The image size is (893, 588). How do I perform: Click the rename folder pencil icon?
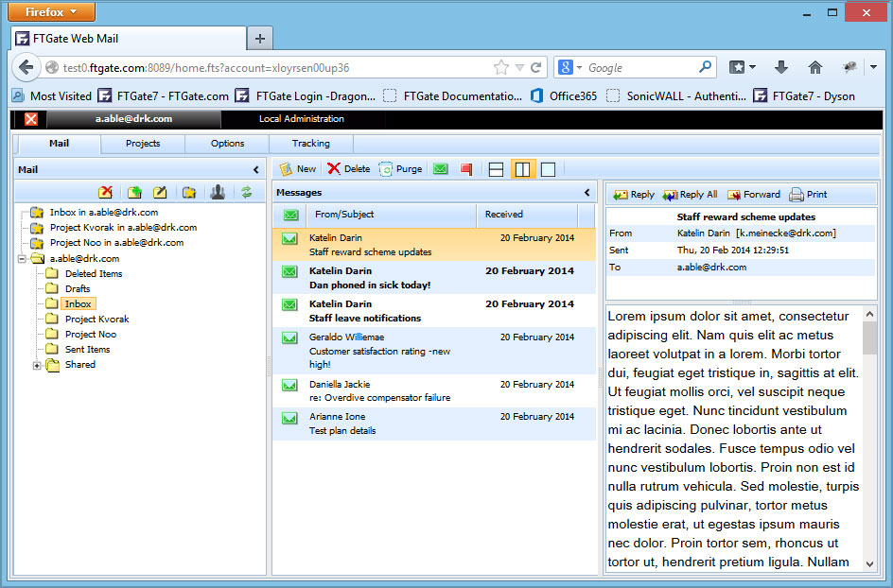[x=160, y=193]
